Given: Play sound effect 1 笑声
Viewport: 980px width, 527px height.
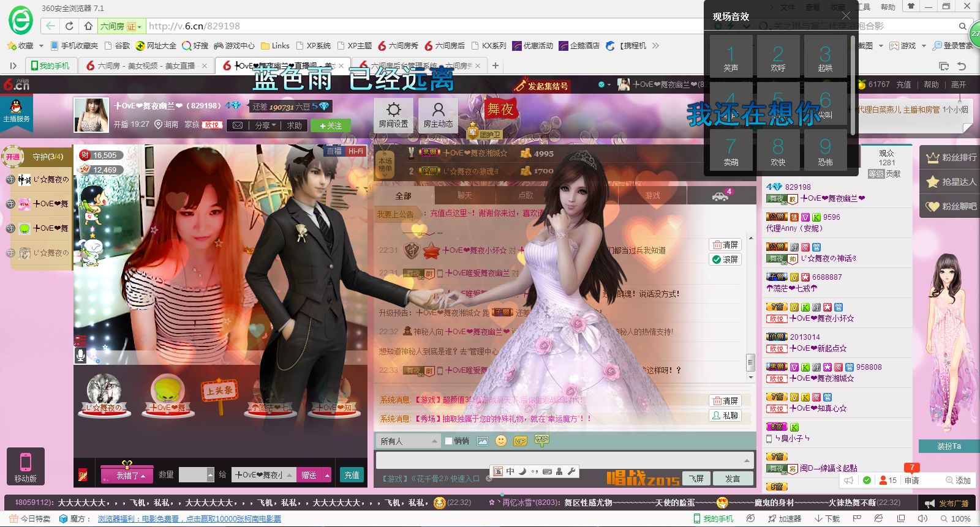Looking at the screenshot, I should click(x=731, y=58).
